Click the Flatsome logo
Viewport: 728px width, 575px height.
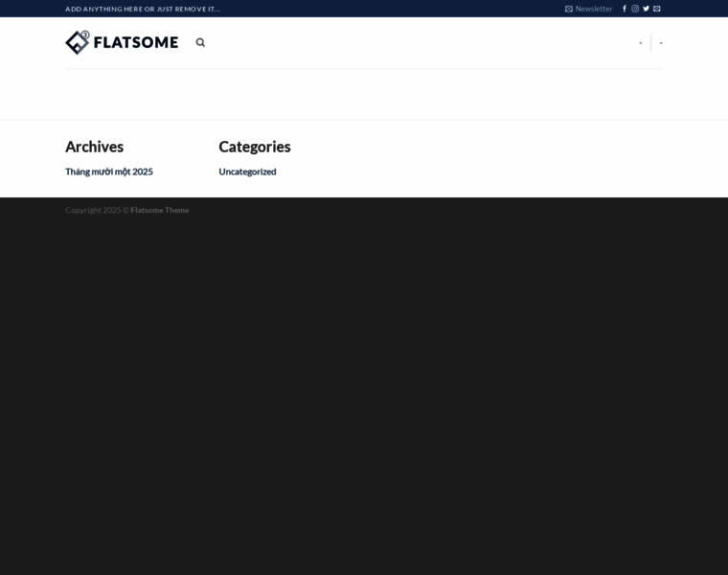tap(122, 43)
